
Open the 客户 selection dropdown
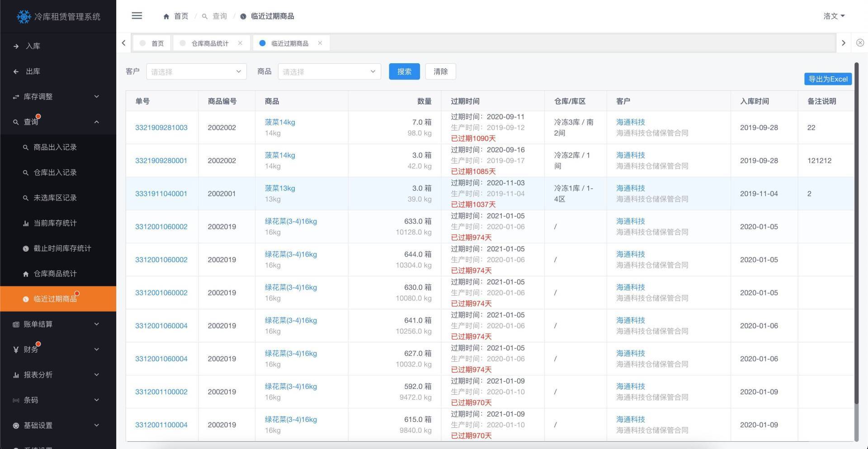[196, 71]
